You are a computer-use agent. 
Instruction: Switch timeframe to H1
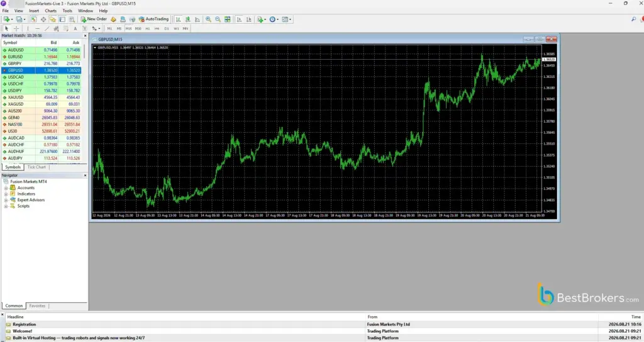point(147,28)
